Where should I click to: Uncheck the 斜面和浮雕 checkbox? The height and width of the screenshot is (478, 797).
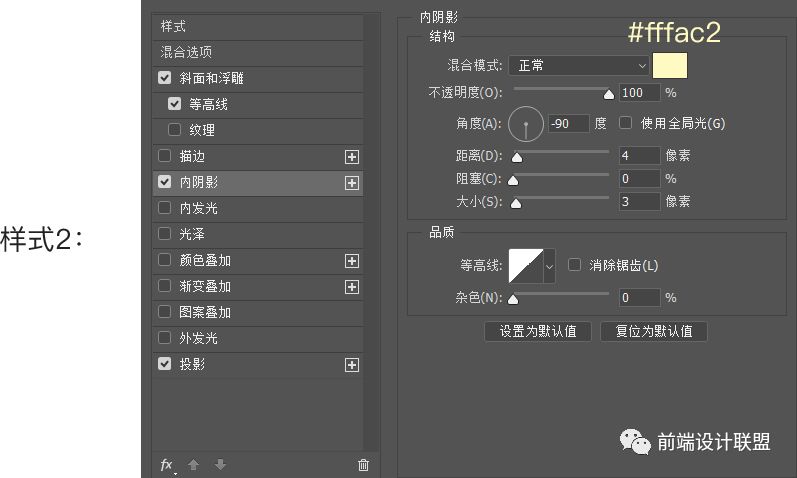(x=164, y=77)
